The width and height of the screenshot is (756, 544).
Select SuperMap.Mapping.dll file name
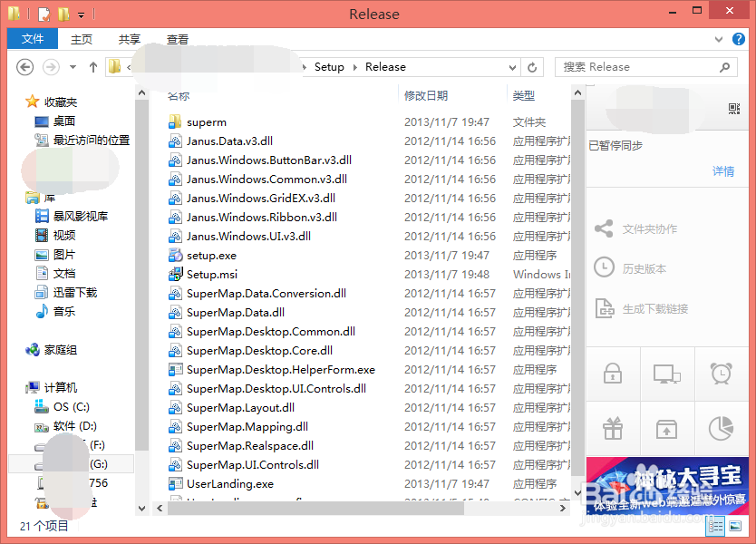point(247,427)
